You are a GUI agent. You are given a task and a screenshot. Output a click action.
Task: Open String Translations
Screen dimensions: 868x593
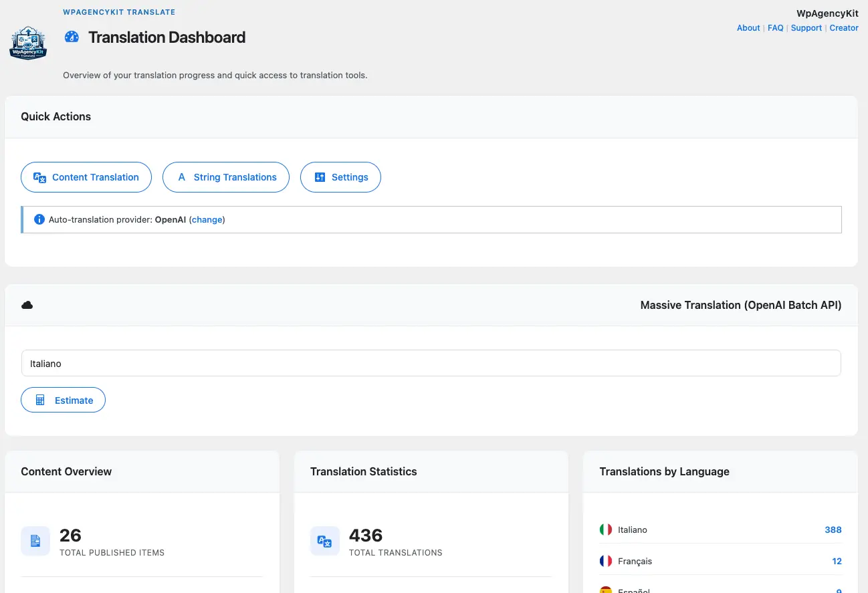click(x=226, y=177)
